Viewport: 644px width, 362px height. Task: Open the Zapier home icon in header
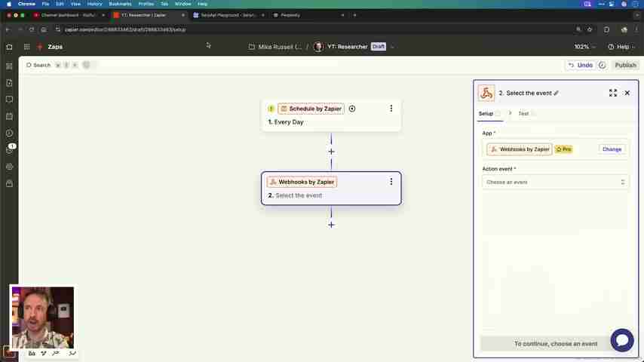pos(9,47)
